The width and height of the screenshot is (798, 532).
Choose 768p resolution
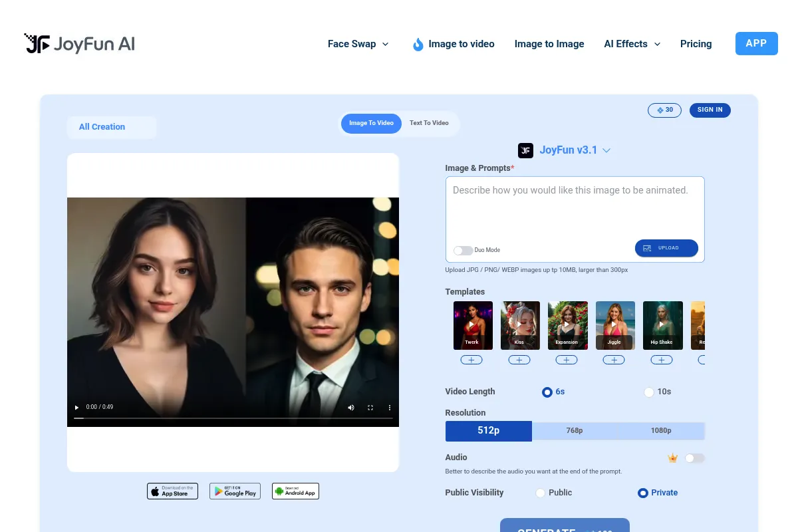click(575, 431)
